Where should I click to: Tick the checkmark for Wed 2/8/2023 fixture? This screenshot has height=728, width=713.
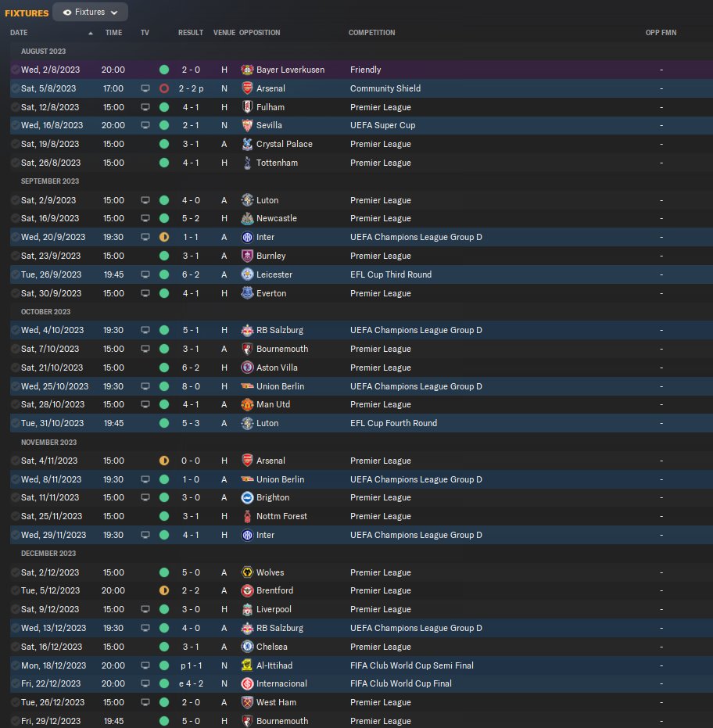point(16,70)
